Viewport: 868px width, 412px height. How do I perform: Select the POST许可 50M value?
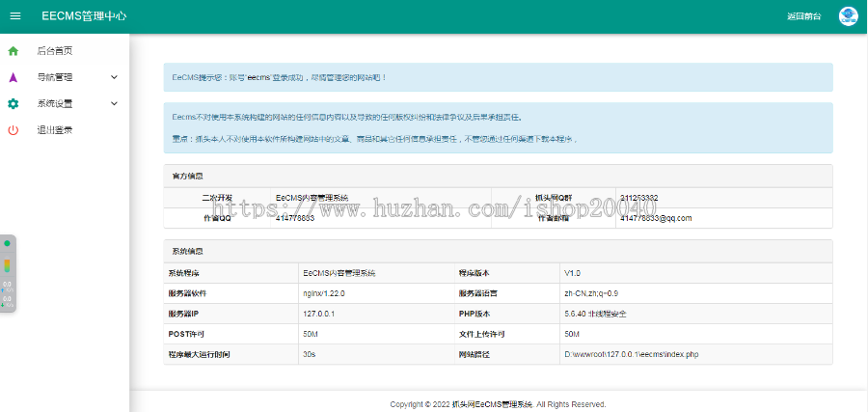pos(311,335)
